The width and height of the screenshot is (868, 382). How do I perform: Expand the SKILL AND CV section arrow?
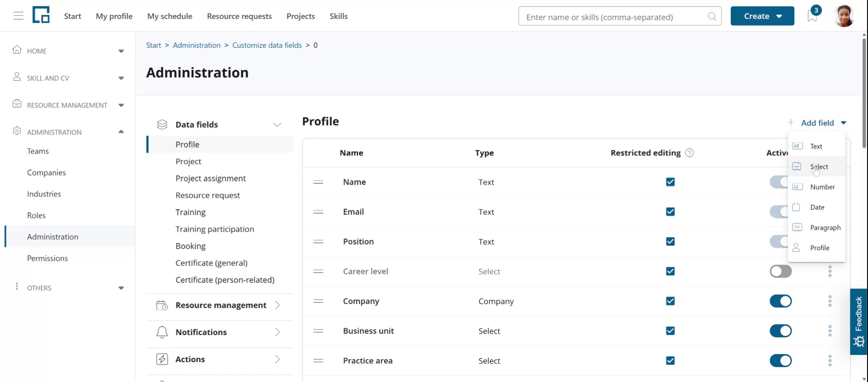121,78
